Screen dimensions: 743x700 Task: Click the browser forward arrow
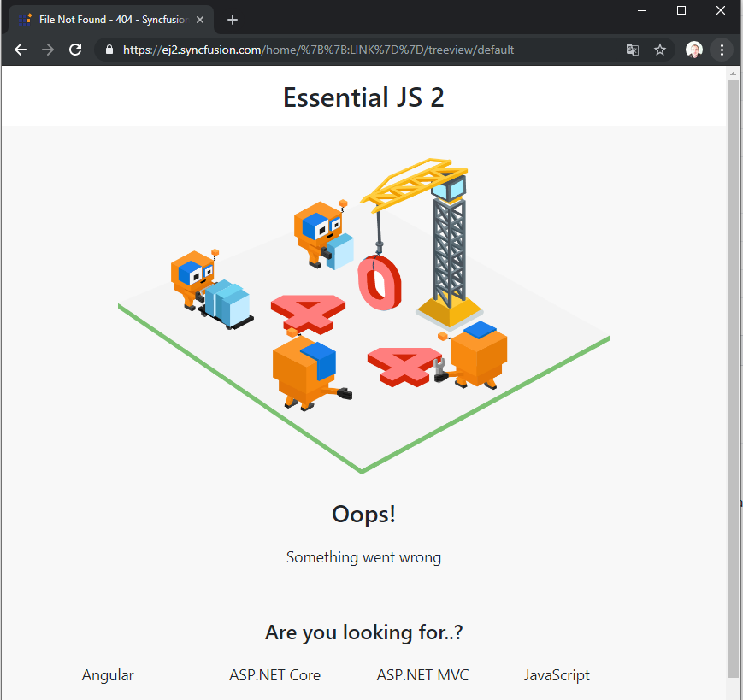coord(48,50)
